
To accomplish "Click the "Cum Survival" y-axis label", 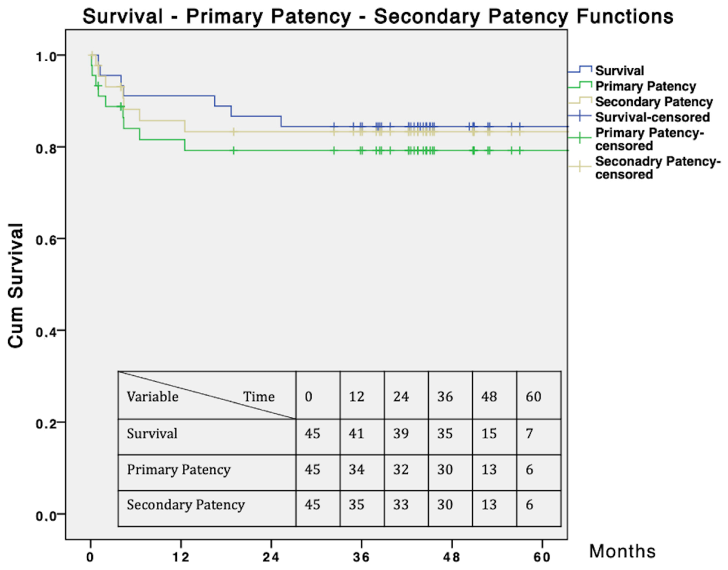I will [16, 285].
